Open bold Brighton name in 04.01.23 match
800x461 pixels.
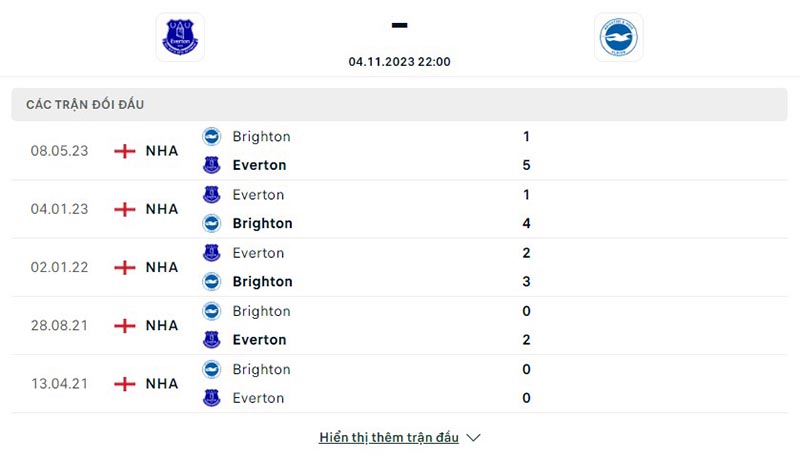pyautogui.click(x=262, y=223)
